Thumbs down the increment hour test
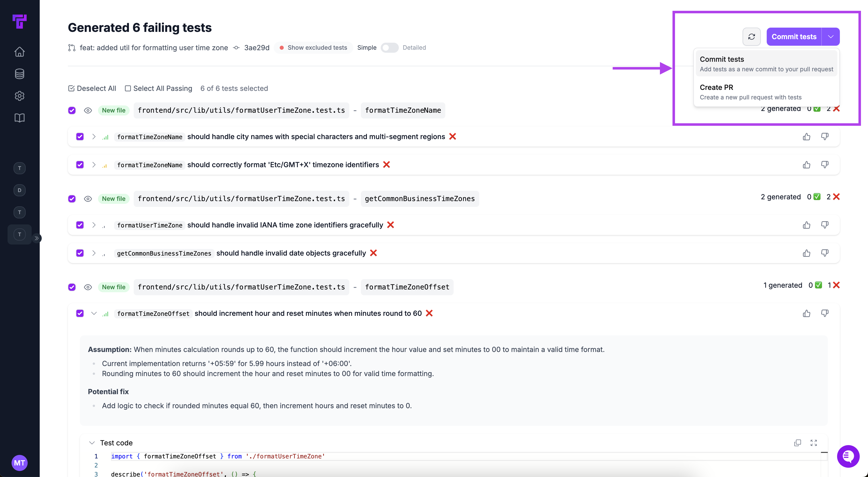This screenshot has height=477, width=868. pyautogui.click(x=825, y=313)
